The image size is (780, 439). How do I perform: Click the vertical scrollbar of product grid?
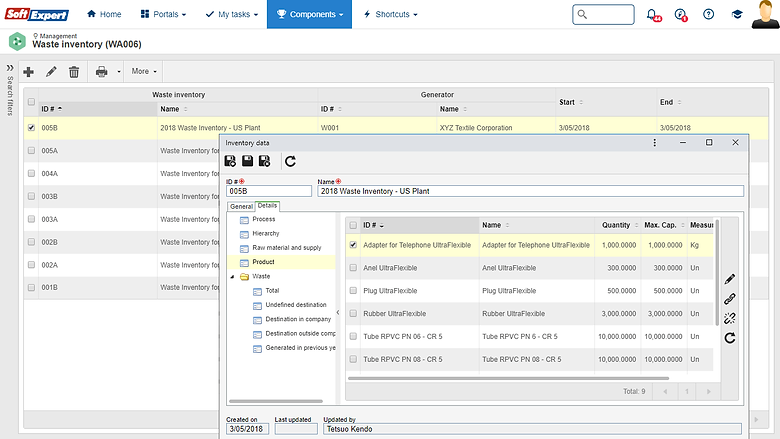tap(717, 272)
